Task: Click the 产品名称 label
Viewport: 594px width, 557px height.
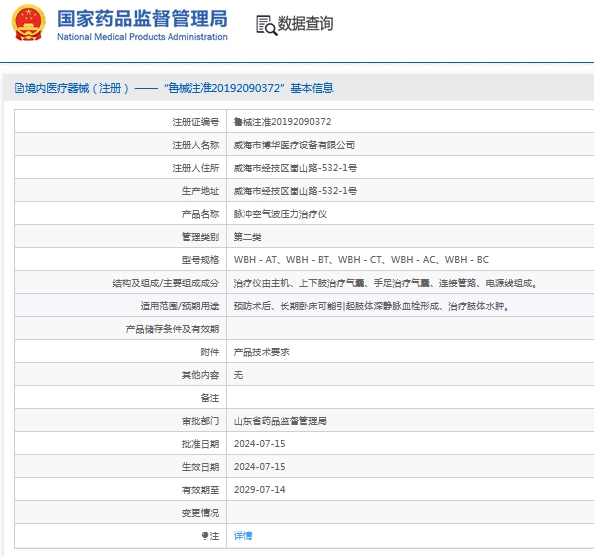Action: 200,214
